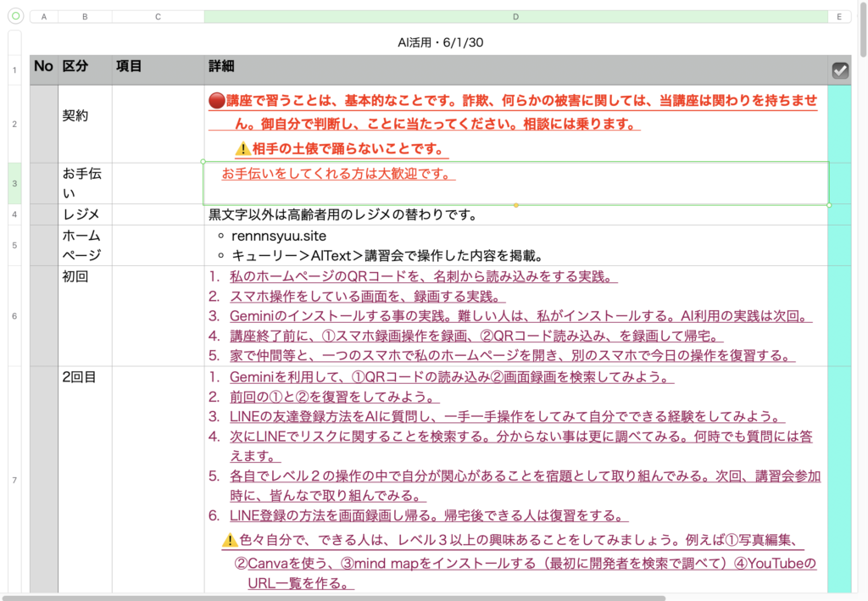Screen dimensions: 868x601
Task: Click the warning icon before 相手の土俵
Action: coord(242,149)
